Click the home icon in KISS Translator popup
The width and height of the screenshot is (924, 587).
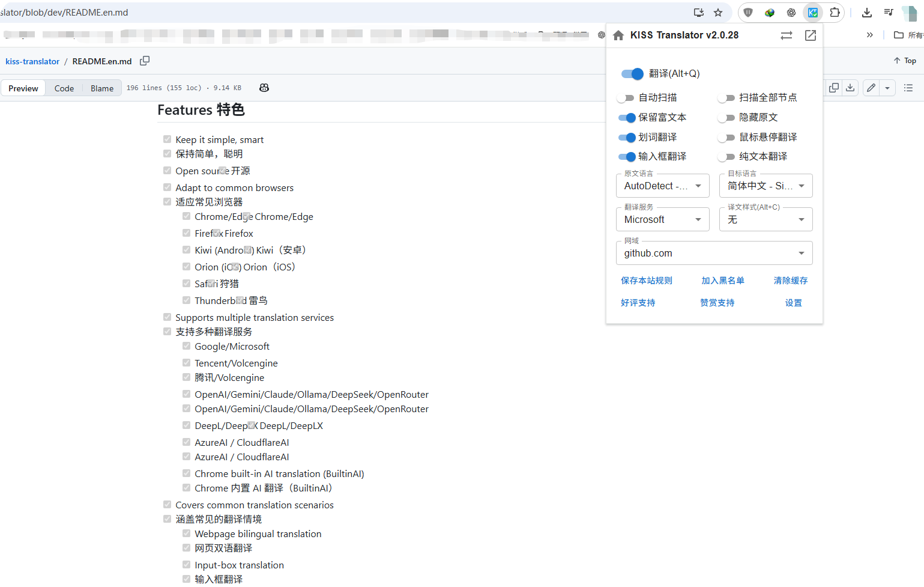coord(618,35)
